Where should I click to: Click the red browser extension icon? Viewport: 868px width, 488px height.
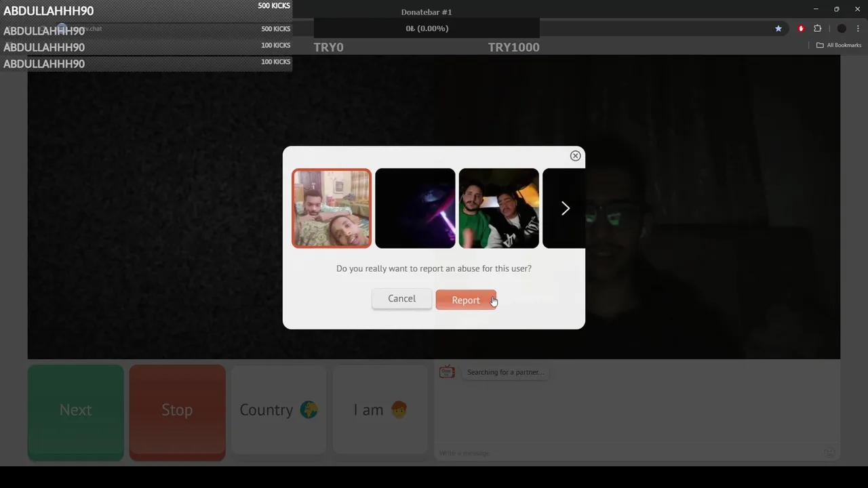coord(801,28)
